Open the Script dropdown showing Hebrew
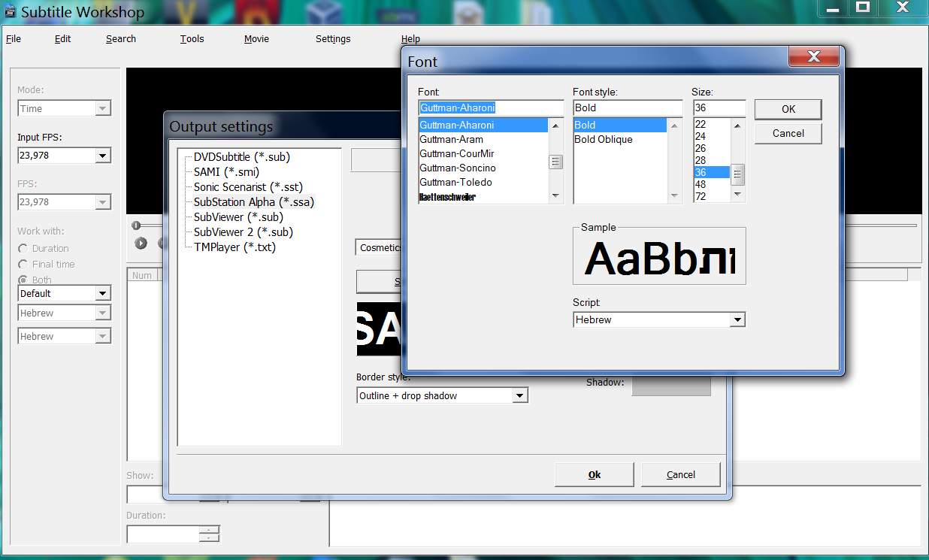This screenshot has height=560, width=929. pyautogui.click(x=737, y=319)
